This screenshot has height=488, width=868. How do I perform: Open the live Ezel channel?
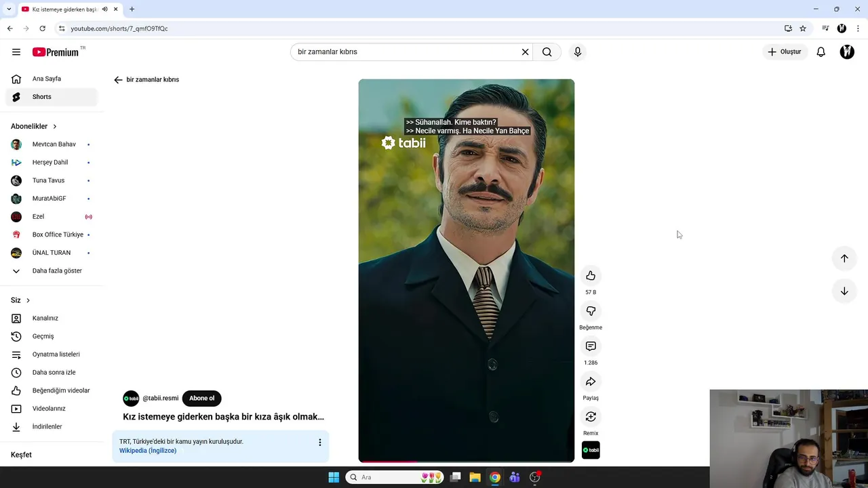click(52, 217)
